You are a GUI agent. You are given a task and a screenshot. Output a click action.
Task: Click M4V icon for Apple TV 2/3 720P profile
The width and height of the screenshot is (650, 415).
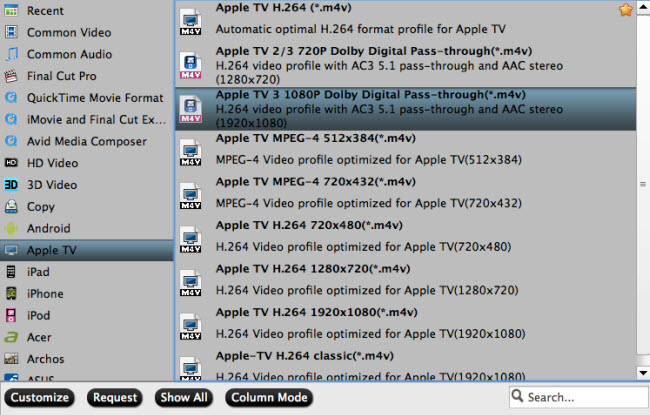[190, 65]
